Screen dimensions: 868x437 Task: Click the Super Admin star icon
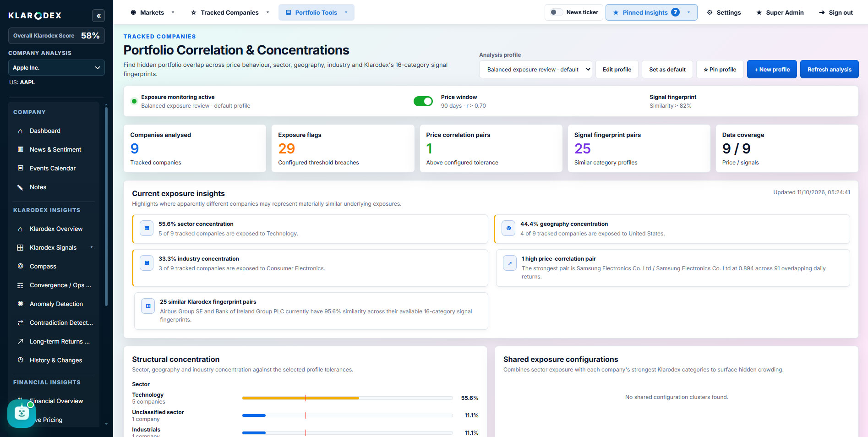click(759, 12)
